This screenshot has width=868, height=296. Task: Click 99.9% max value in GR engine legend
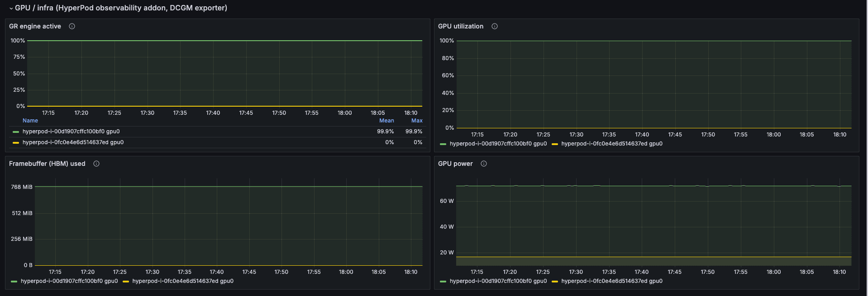click(x=414, y=132)
